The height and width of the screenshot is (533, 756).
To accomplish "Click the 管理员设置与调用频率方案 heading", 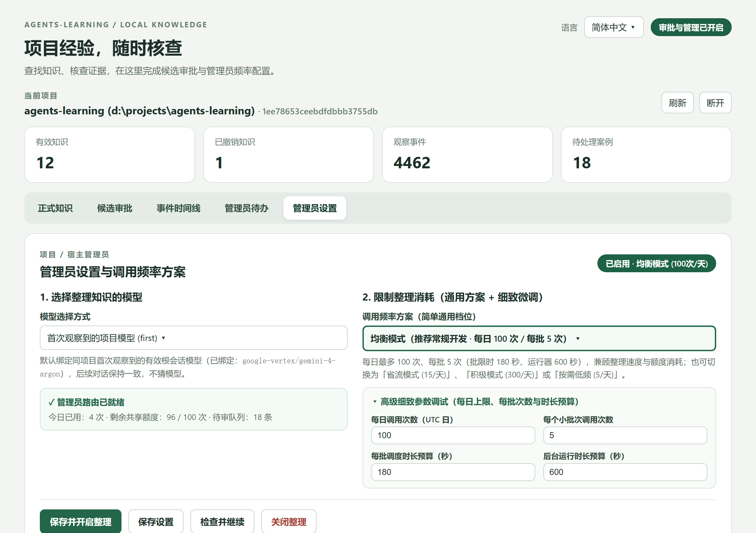I will 113,272.
